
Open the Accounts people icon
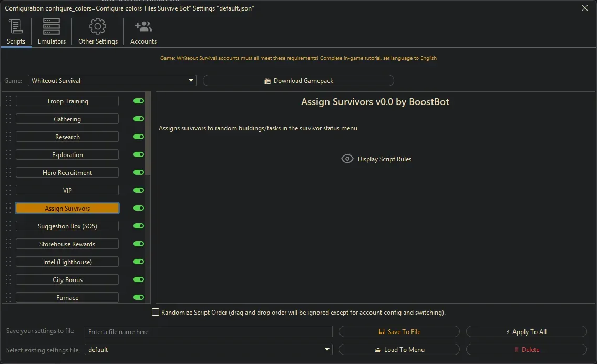[x=143, y=27]
